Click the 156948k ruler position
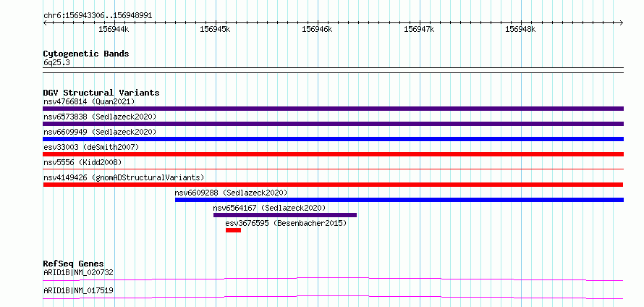Screen dimensions: 644x307 point(520,29)
